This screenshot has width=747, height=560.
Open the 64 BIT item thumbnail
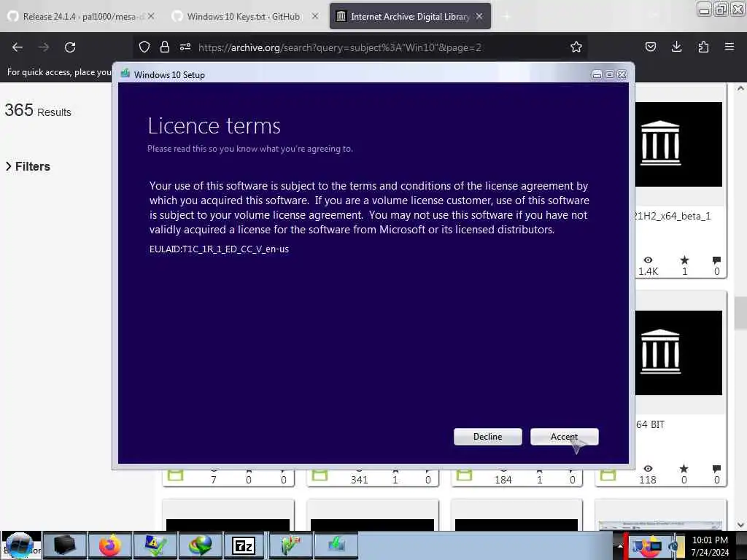(x=678, y=352)
